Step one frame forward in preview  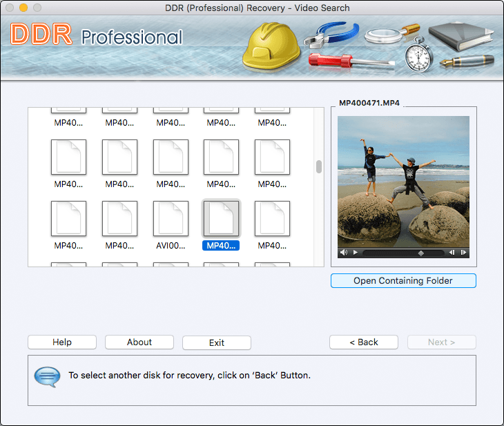pyautogui.click(x=463, y=253)
